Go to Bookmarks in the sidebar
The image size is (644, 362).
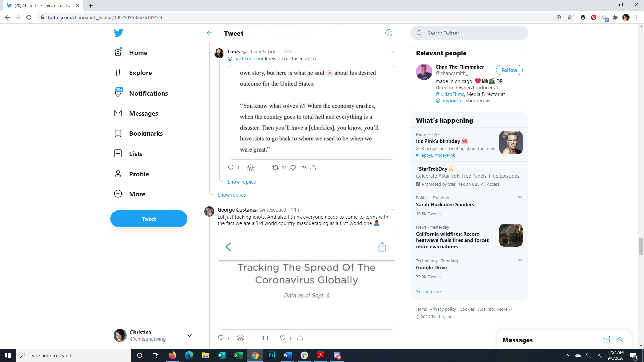coord(146,133)
